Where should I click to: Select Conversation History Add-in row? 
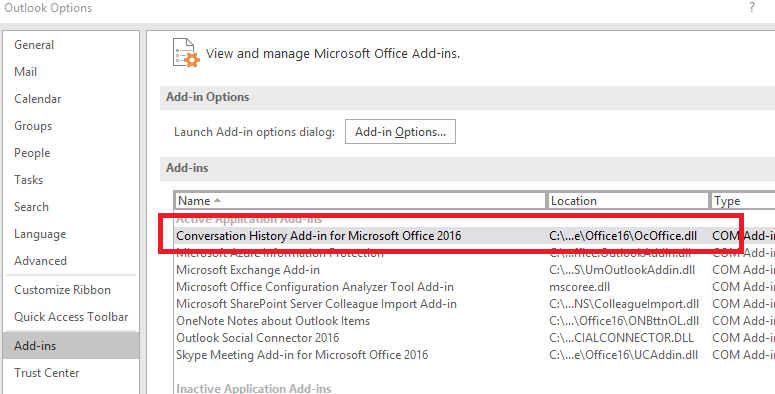474,236
